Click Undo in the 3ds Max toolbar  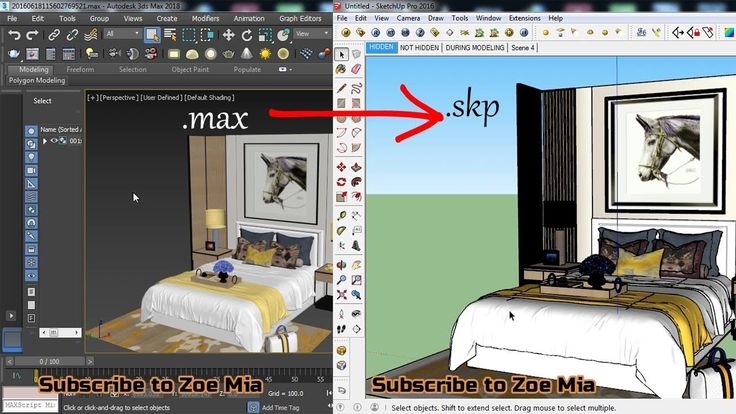pyautogui.click(x=15, y=35)
